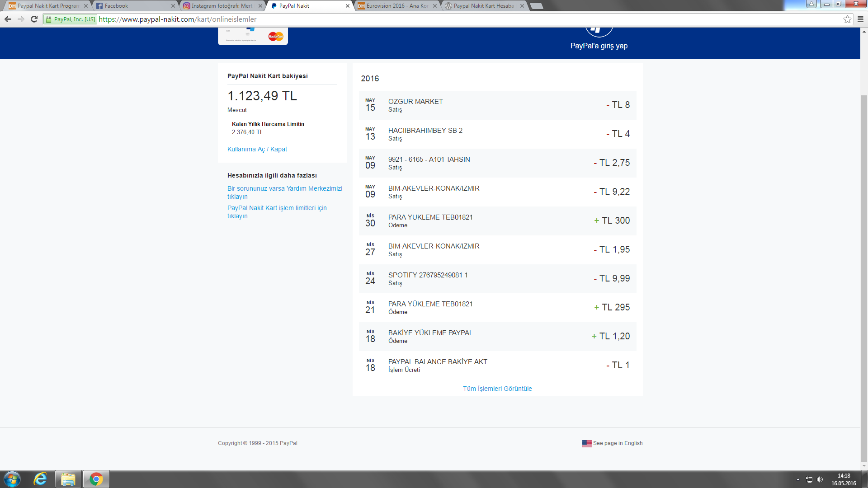Click Kullanıma Aç / Kapat link
868x488 pixels.
257,149
